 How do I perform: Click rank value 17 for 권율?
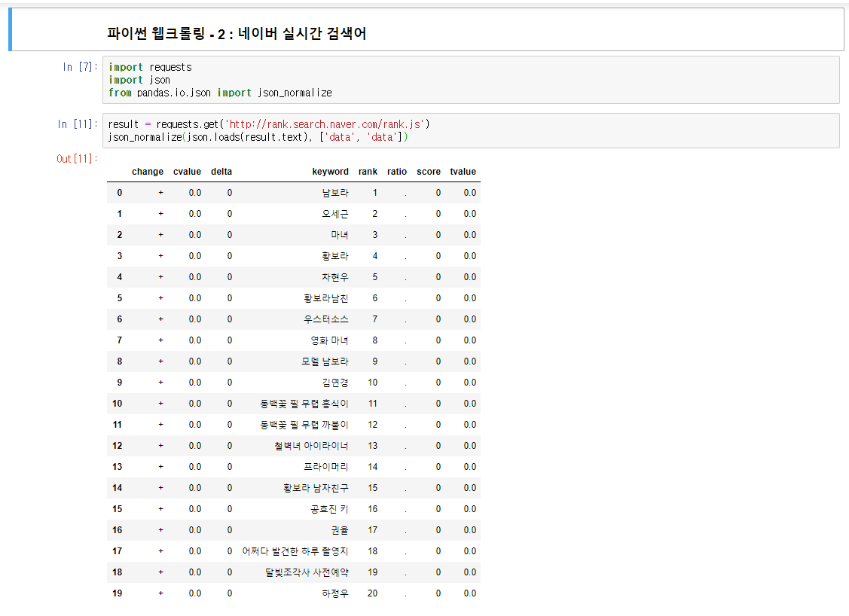tap(372, 530)
